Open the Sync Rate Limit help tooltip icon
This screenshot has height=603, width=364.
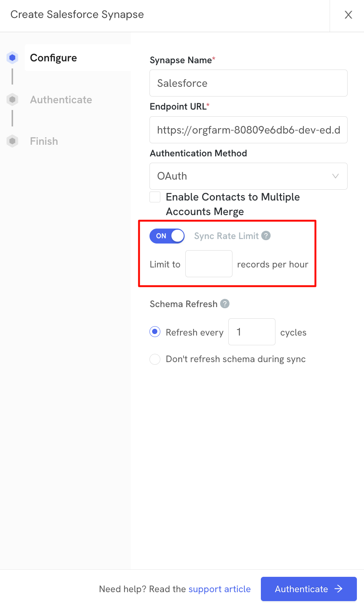pyautogui.click(x=266, y=236)
